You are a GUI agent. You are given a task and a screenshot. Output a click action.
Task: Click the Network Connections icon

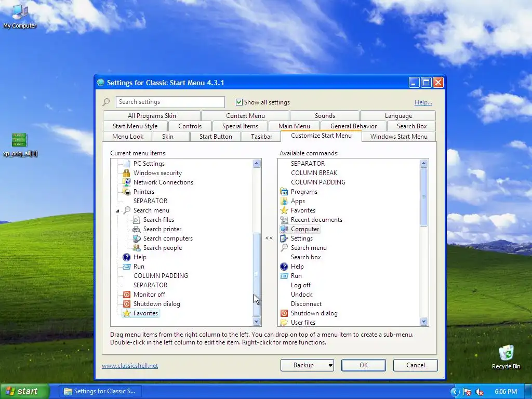[x=127, y=182]
